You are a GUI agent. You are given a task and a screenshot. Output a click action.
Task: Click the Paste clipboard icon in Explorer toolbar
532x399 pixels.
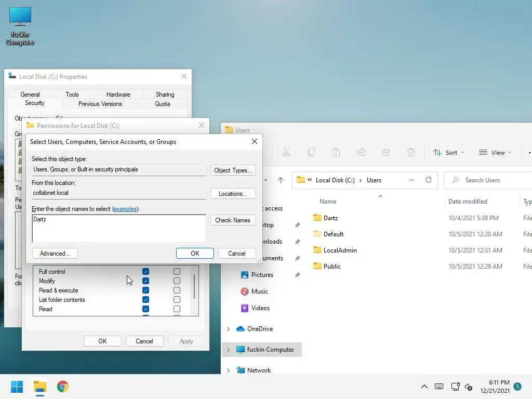click(336, 152)
